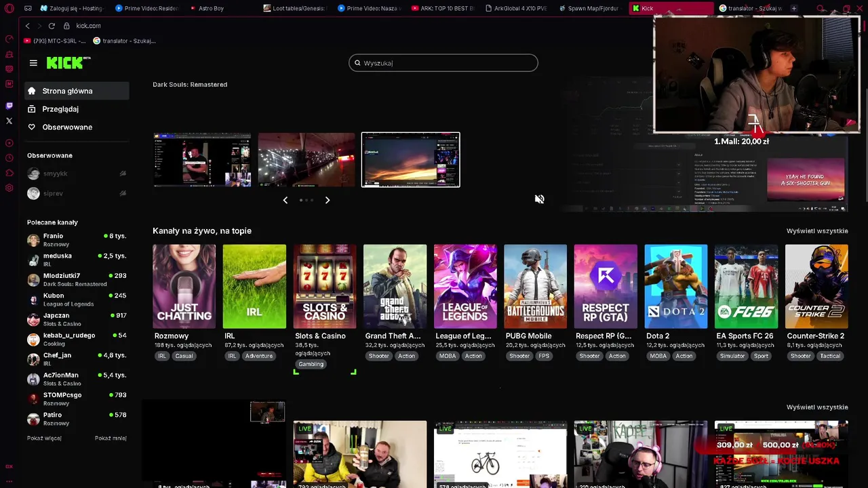Open League of Legends category card
Screen dimensions: 868x488
pos(465,286)
